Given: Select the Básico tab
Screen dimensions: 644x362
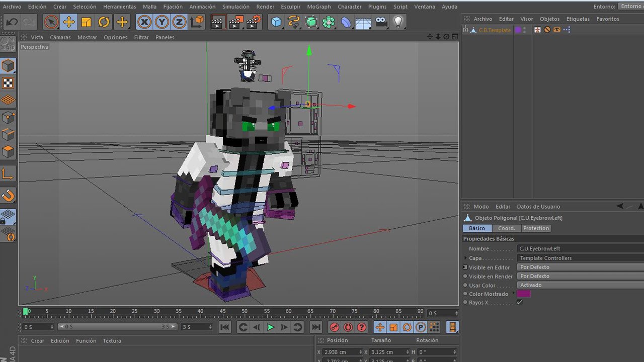Looking at the screenshot, I should 477,228.
